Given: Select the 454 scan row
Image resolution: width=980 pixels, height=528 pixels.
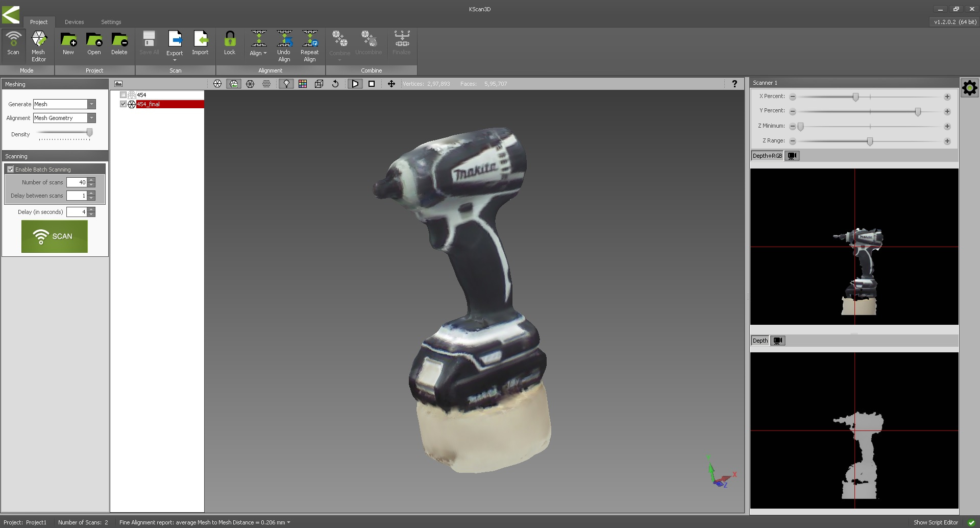Looking at the screenshot, I should 170,95.
